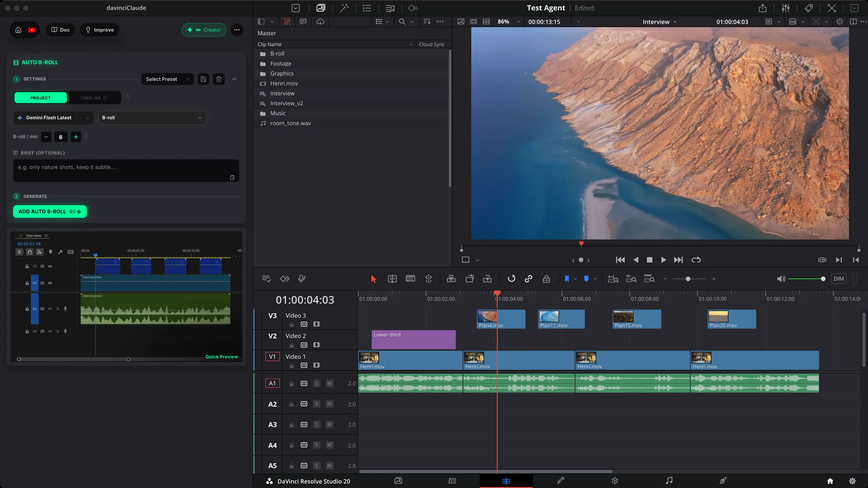Open the Interview timeline name dropdown
868x488 pixels.
coord(659,22)
